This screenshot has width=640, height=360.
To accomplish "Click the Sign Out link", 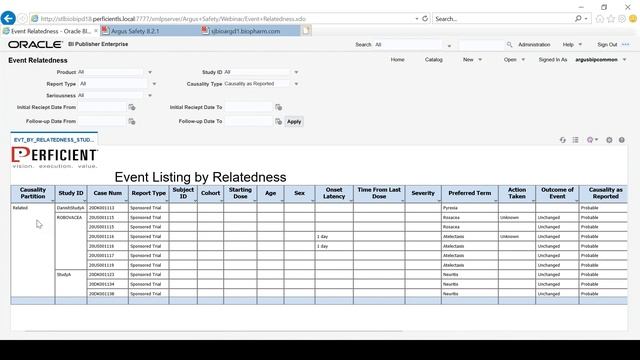I will coord(607,44).
